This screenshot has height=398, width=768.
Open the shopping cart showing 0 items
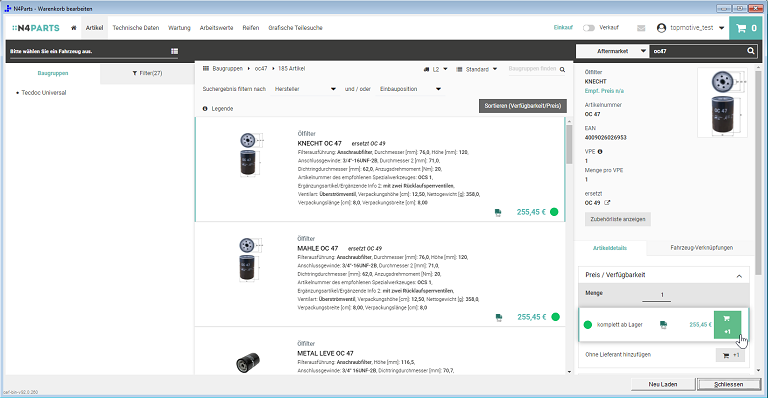point(746,28)
